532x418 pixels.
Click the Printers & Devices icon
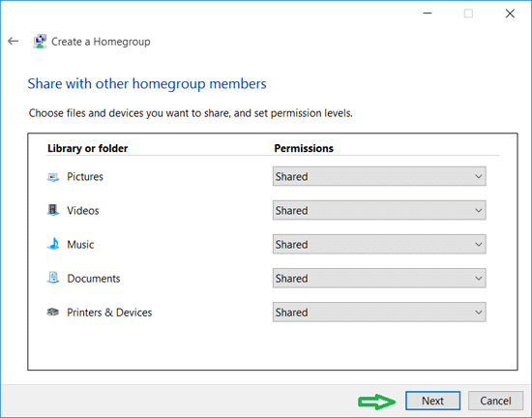(x=53, y=312)
